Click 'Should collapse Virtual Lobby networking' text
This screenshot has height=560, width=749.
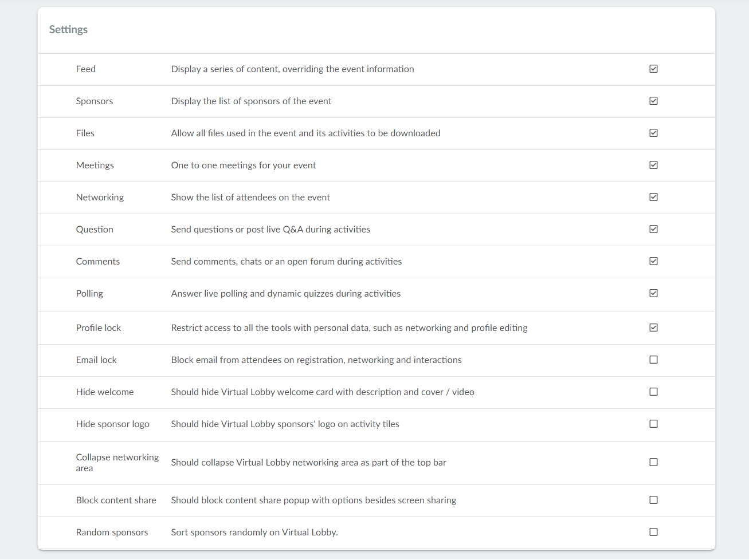[x=308, y=463]
